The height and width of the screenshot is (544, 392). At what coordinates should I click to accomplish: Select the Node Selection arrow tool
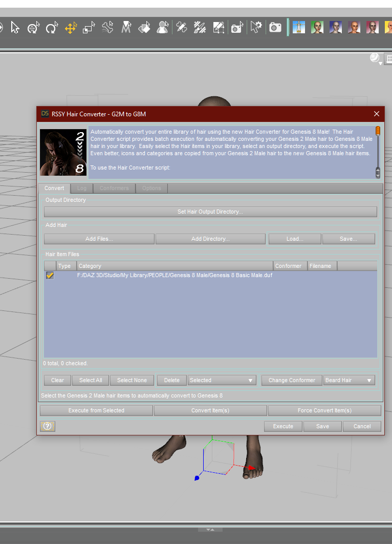click(15, 28)
